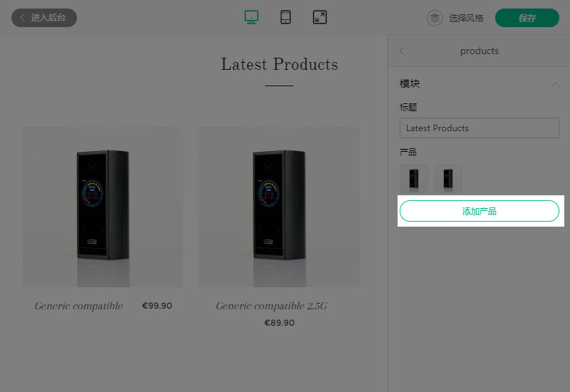Image resolution: width=570 pixels, height=392 pixels.
Task: Click the €99.90 price label
Action: 157,306
